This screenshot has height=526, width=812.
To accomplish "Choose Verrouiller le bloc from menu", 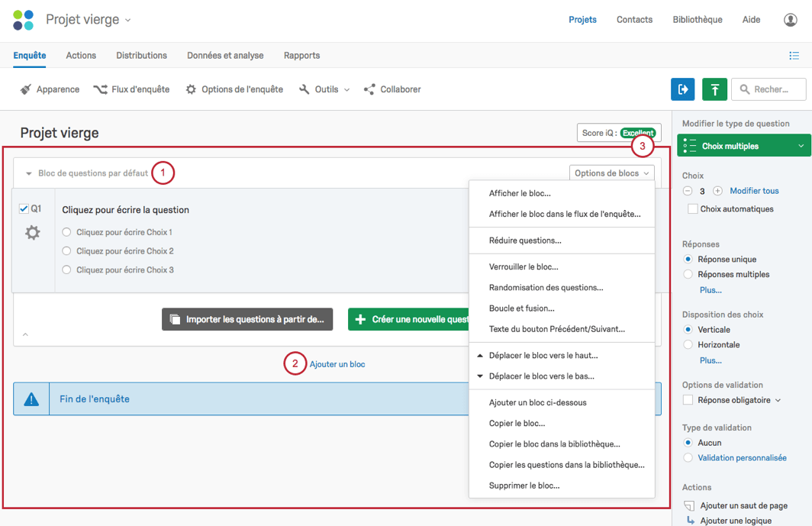I will click(x=524, y=267).
